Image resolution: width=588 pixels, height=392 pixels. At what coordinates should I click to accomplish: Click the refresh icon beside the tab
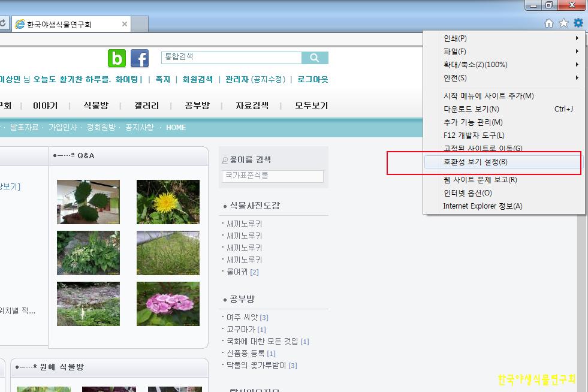tap(3, 25)
